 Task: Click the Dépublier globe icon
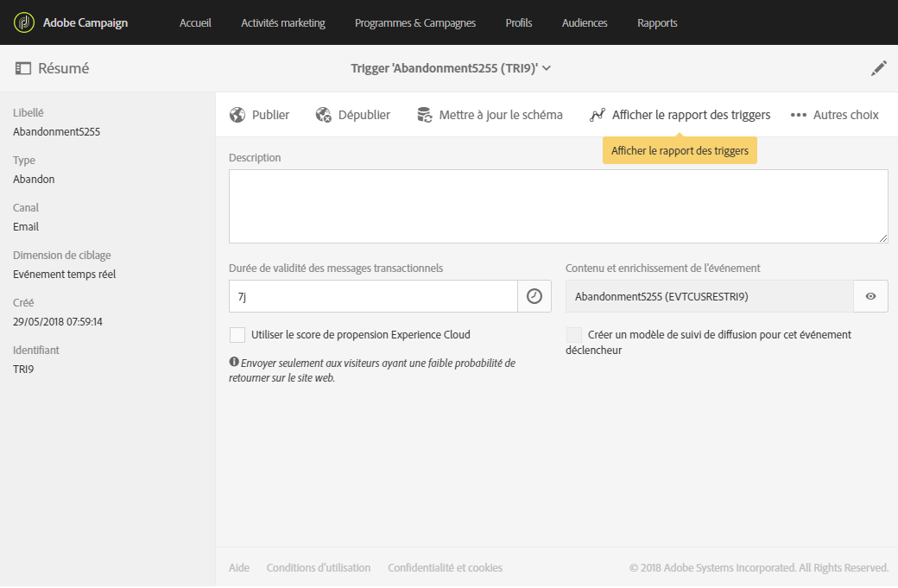pyautogui.click(x=324, y=115)
